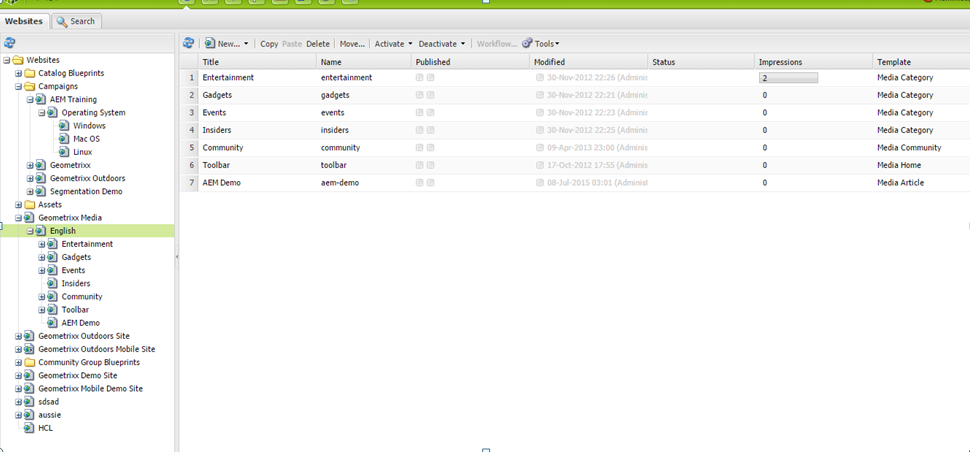Click the Modified icon in Entertainment row

(x=540, y=78)
